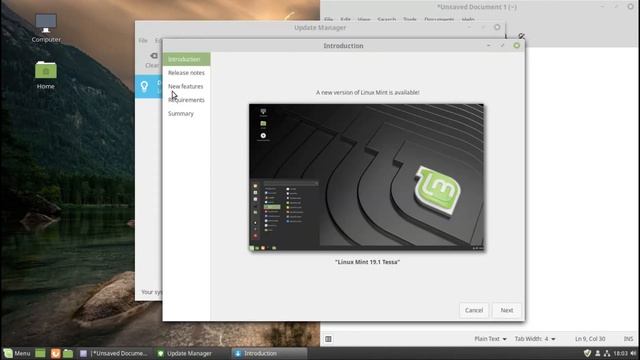Select the Requirements sidebar page
This screenshot has width=640, height=360.
tap(187, 100)
